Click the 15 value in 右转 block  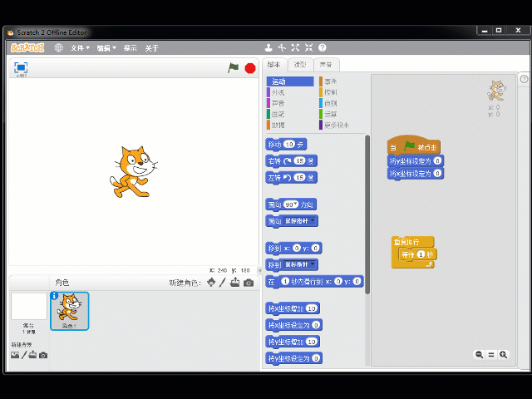pos(299,160)
